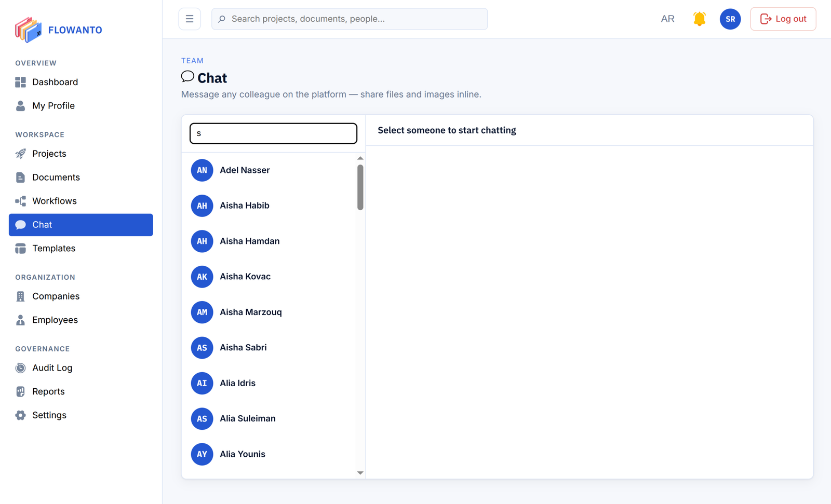Image resolution: width=831 pixels, height=504 pixels.
Task: Click the contact list scroll-down arrow
Action: (x=360, y=473)
